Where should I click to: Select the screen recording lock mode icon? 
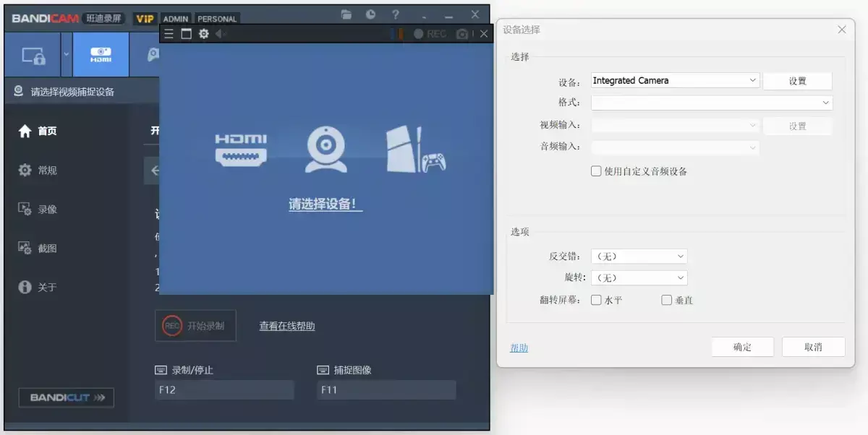click(34, 54)
